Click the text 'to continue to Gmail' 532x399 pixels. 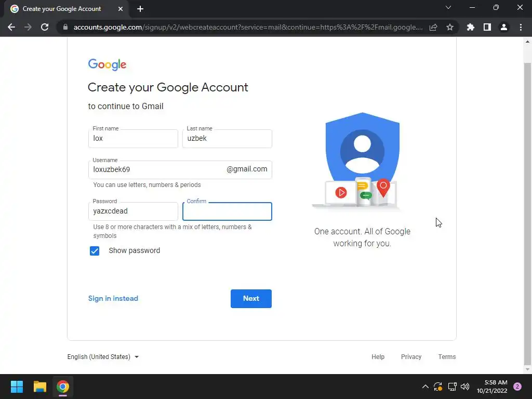click(x=126, y=106)
